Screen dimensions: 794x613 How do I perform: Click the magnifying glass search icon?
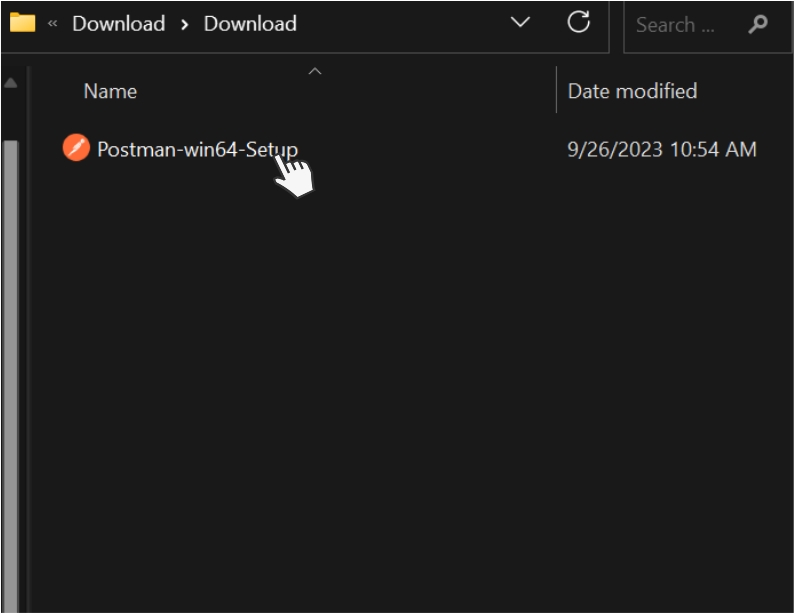pyautogui.click(x=757, y=25)
